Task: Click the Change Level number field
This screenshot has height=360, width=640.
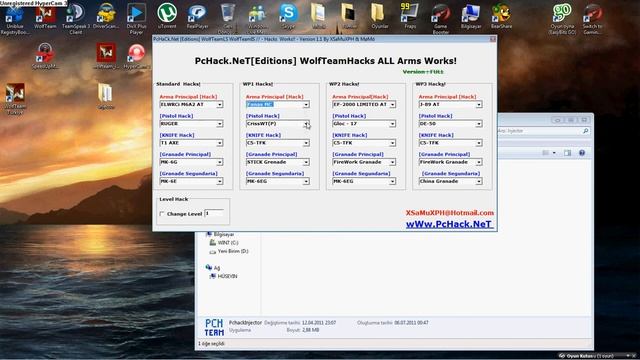Action: (214, 213)
